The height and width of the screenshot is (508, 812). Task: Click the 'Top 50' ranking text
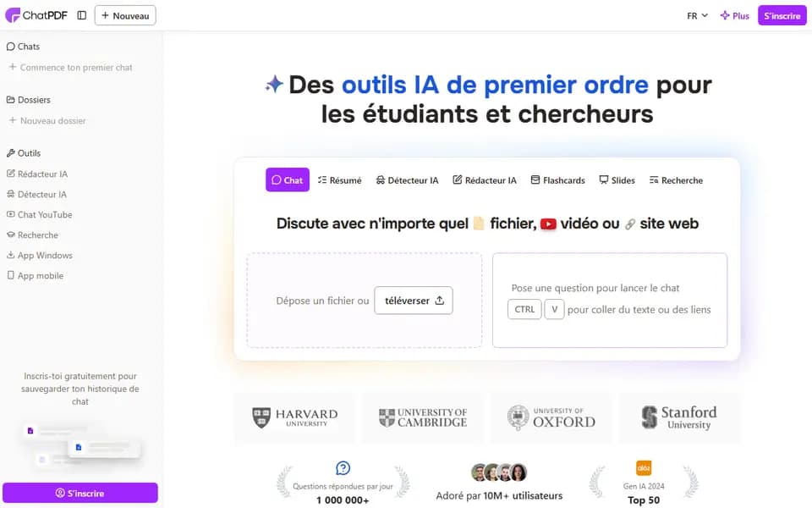(644, 500)
